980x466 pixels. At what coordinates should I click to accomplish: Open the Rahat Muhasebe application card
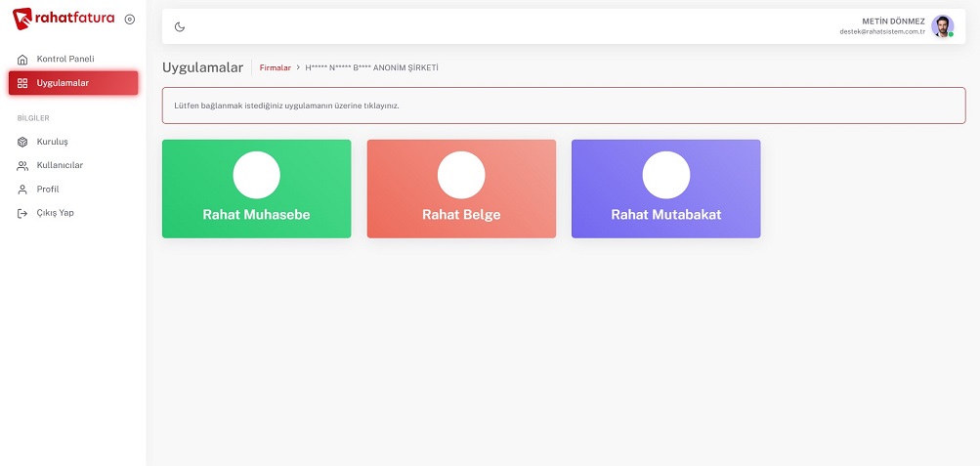(x=256, y=189)
